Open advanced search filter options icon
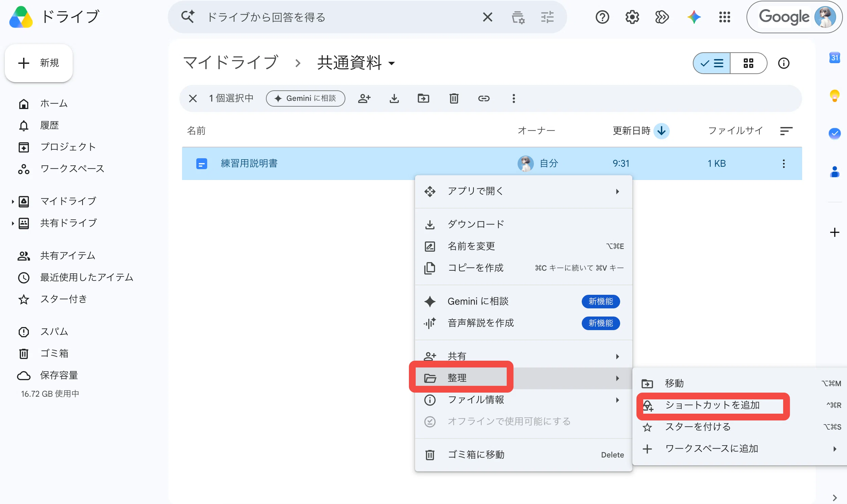The width and height of the screenshot is (847, 504). (547, 17)
